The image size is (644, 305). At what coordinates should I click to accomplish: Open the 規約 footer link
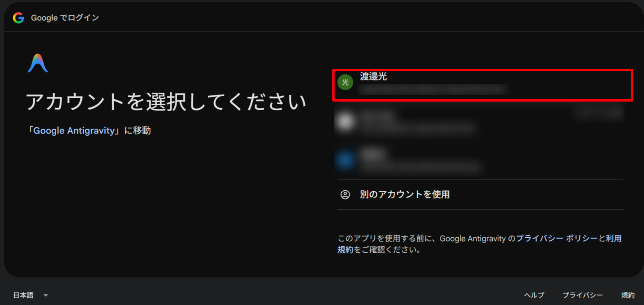click(x=628, y=295)
